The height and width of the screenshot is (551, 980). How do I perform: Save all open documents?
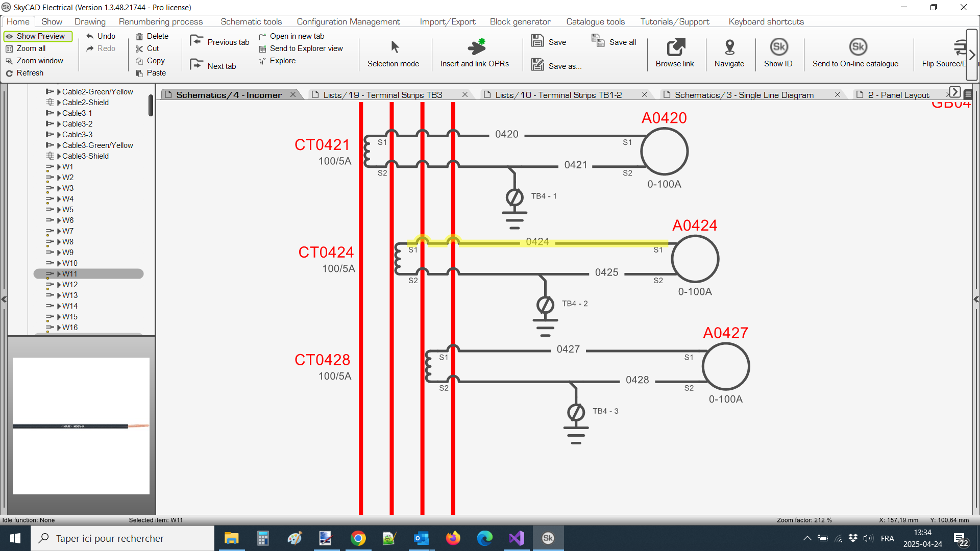click(614, 42)
